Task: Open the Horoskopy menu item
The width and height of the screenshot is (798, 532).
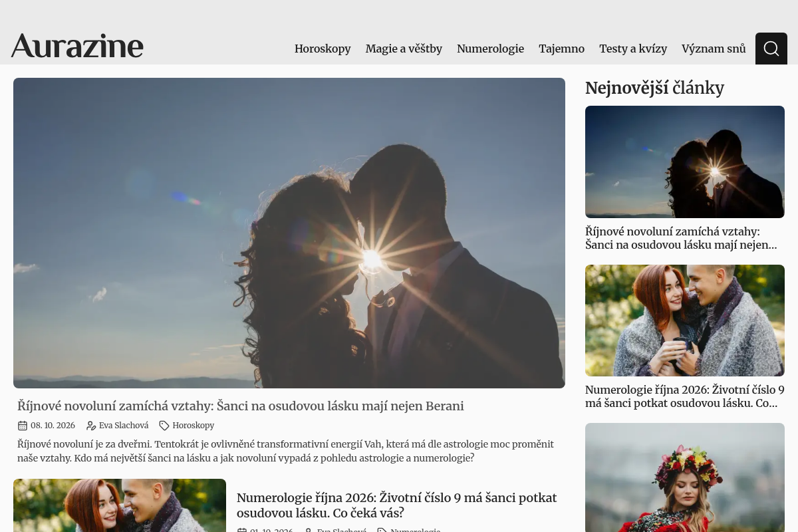Action: [x=323, y=49]
